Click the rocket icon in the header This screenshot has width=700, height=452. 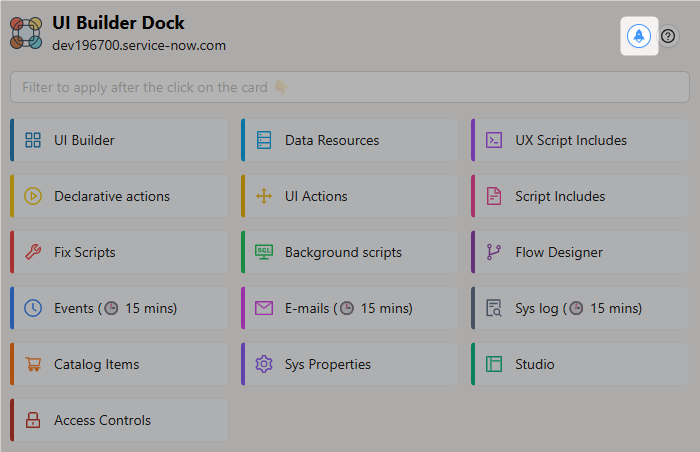(638, 36)
